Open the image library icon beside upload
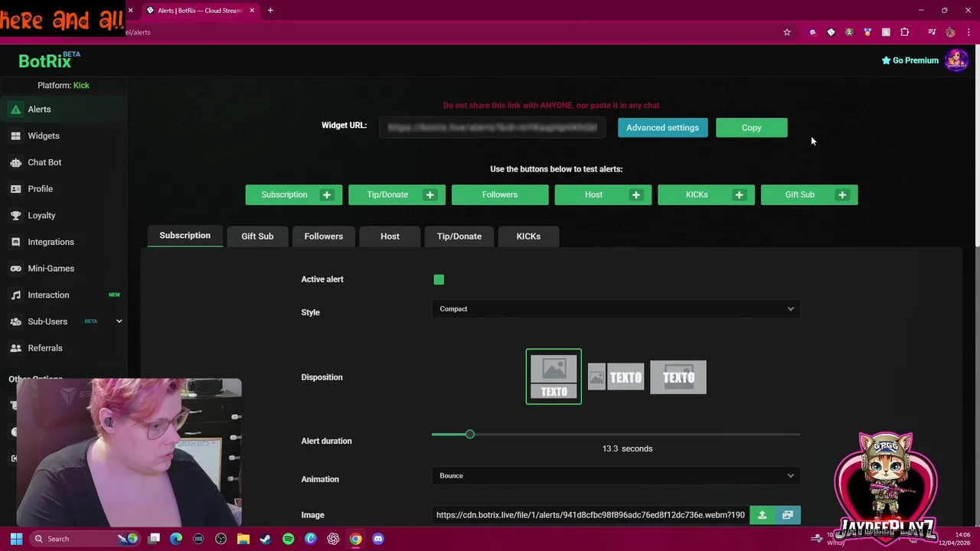Image resolution: width=980 pixels, height=551 pixels. 788,515
